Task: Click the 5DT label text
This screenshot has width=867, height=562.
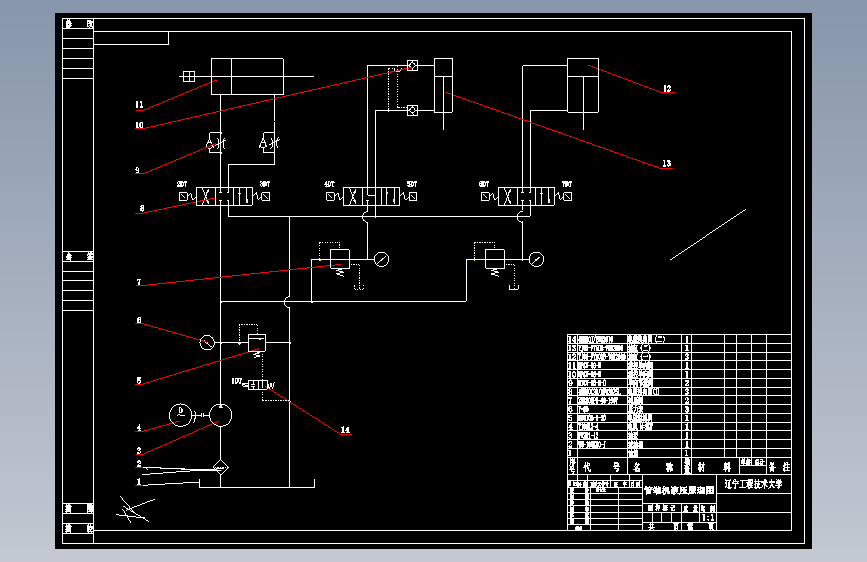Action: coord(412,184)
